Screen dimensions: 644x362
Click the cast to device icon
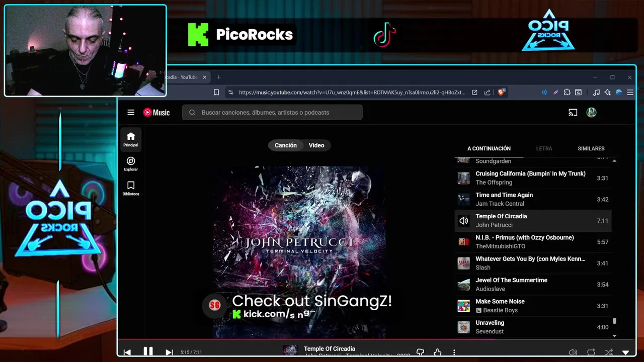pyautogui.click(x=573, y=113)
